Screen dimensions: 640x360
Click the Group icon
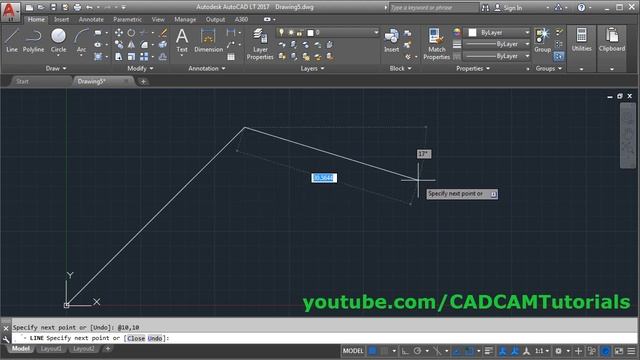542,41
